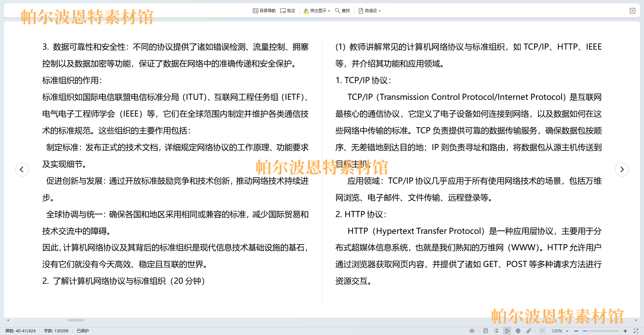
Task: Expand the 突出显示 dropdown arrow
Action: pyautogui.click(x=329, y=11)
